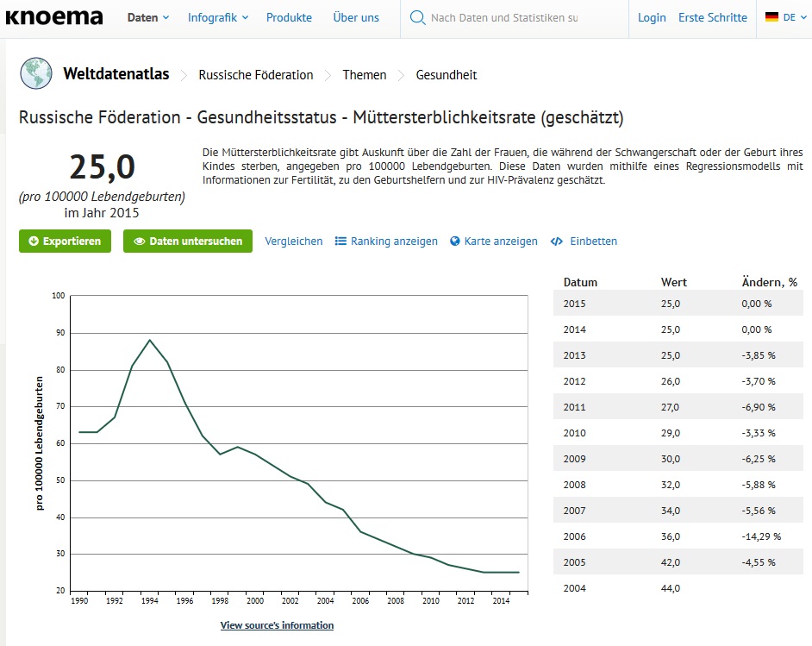Click the German flag icon

tap(771, 17)
